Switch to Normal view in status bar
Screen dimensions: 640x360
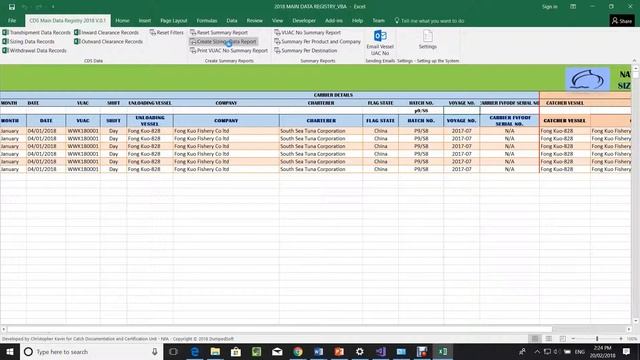535,339
